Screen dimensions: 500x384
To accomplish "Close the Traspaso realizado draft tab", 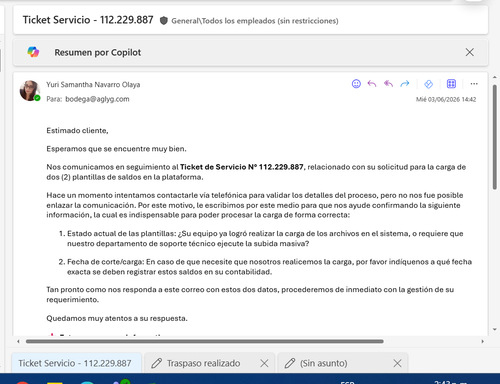I will tap(264, 363).
